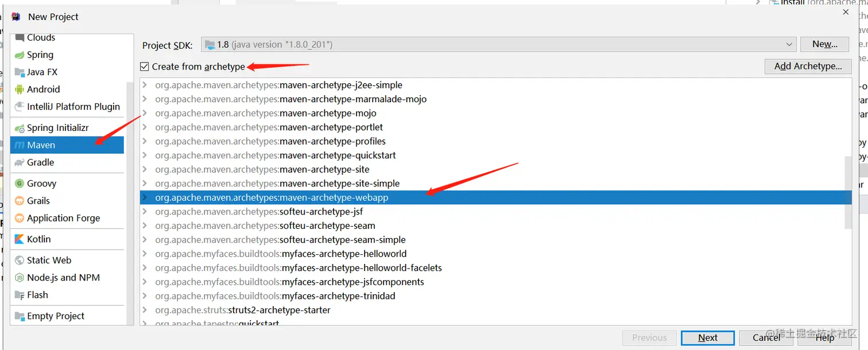The width and height of the screenshot is (868, 350).
Task: Expand maven-archetype-quickstart row
Action: click(145, 155)
